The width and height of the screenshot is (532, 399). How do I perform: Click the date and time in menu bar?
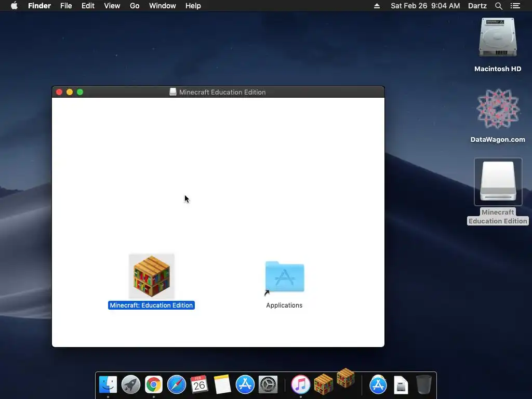click(425, 6)
